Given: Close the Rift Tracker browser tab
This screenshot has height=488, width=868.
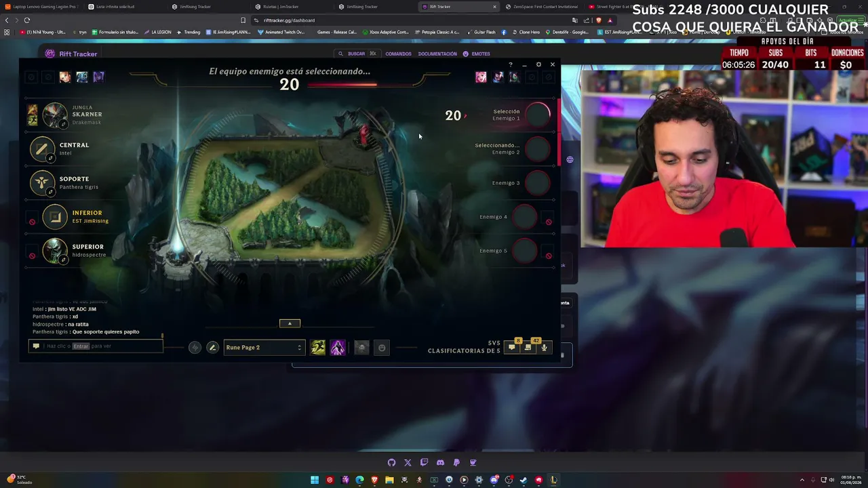Looking at the screenshot, I should coord(494,7).
